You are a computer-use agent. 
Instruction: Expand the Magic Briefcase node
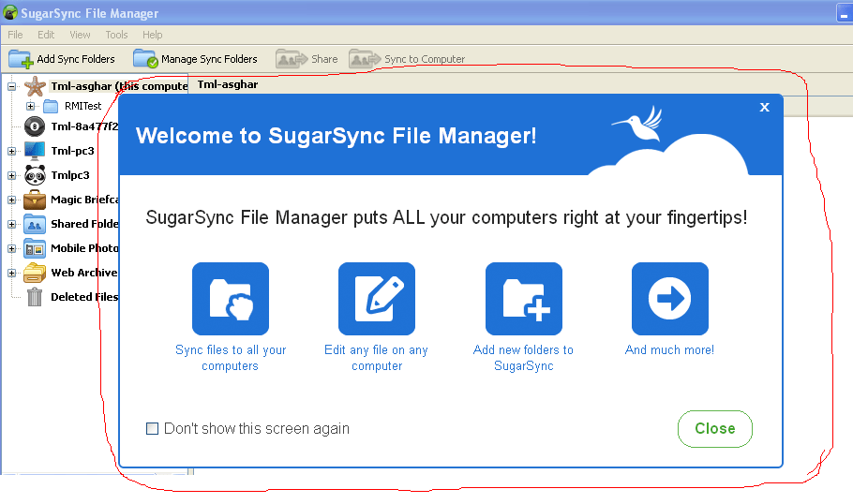pos(11,200)
